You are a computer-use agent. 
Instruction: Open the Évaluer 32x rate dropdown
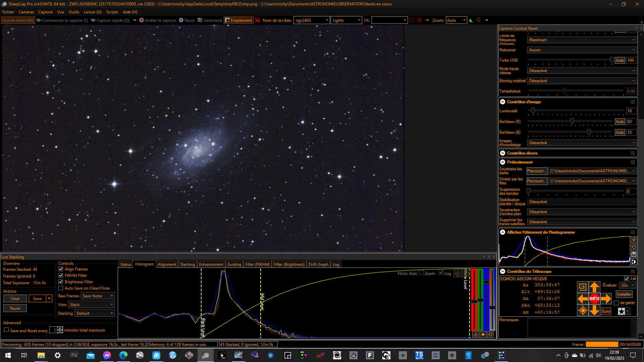(x=627, y=285)
